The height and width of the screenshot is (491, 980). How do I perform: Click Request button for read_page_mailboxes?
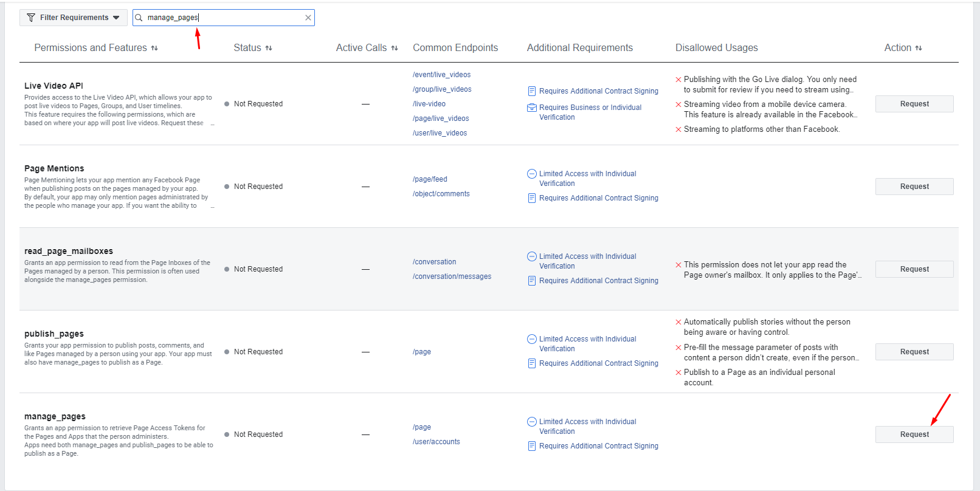(914, 269)
